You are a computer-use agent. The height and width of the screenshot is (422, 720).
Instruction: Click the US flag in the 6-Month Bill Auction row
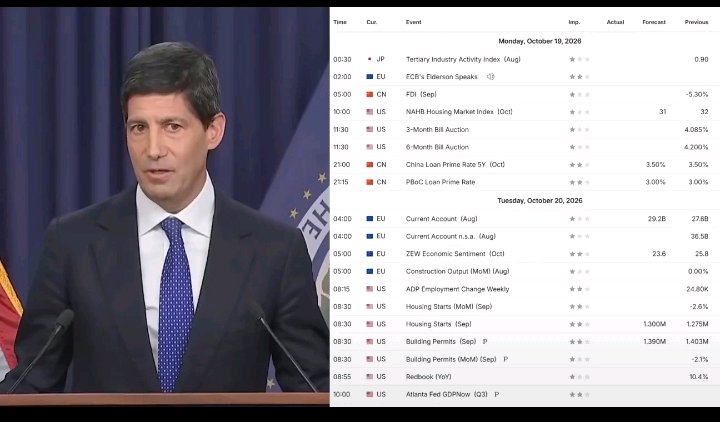click(370, 147)
